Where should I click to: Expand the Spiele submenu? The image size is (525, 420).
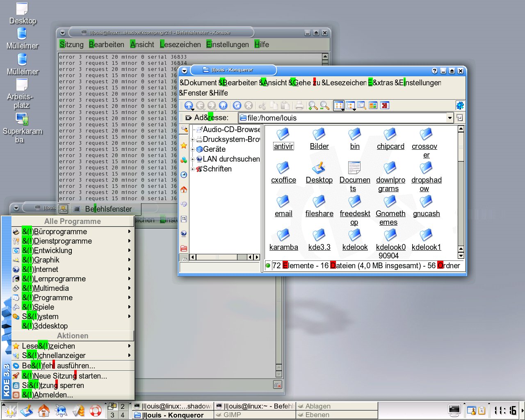point(73,307)
